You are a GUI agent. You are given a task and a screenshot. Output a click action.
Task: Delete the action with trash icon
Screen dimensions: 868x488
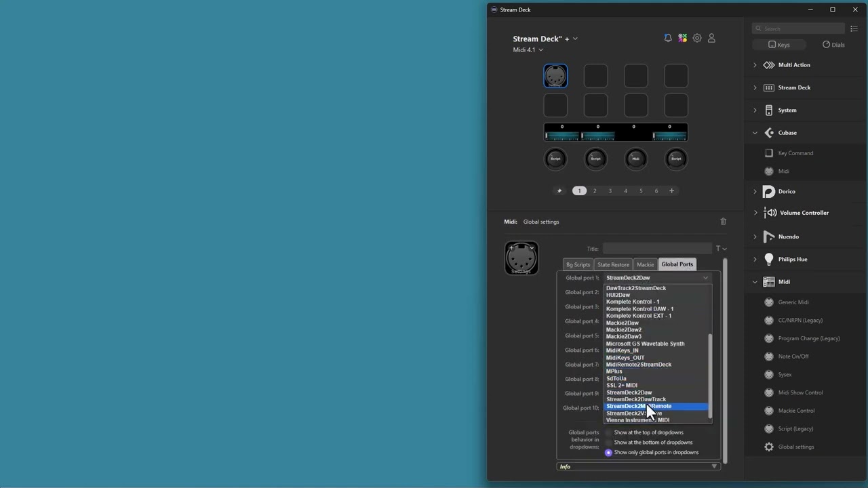click(723, 222)
